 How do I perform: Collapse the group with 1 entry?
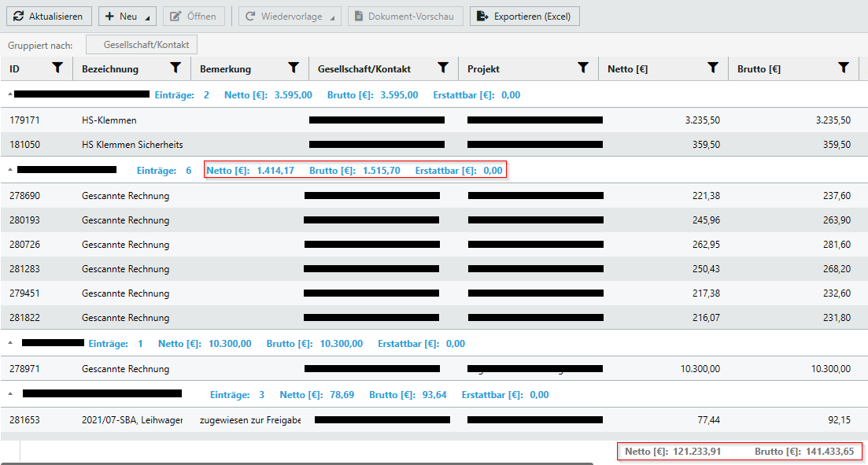10,343
